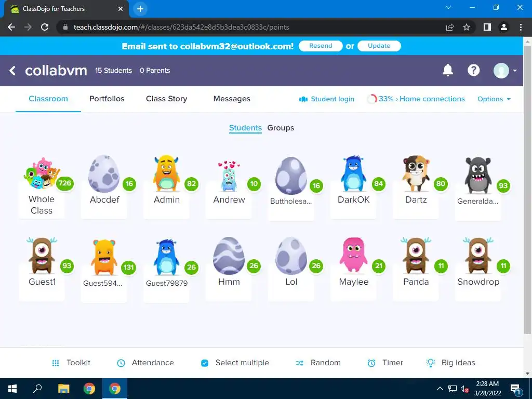
Task: Select Admin's yellow monster avatar
Action: (166, 174)
